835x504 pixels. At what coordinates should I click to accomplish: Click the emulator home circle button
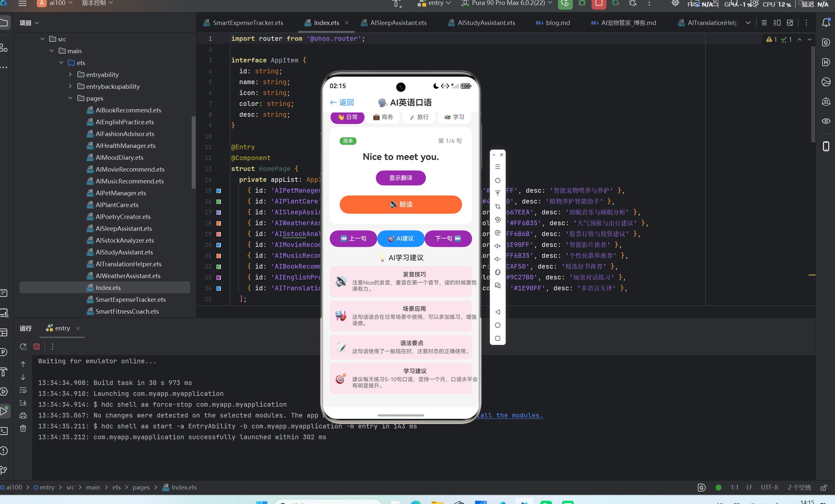coord(497,325)
